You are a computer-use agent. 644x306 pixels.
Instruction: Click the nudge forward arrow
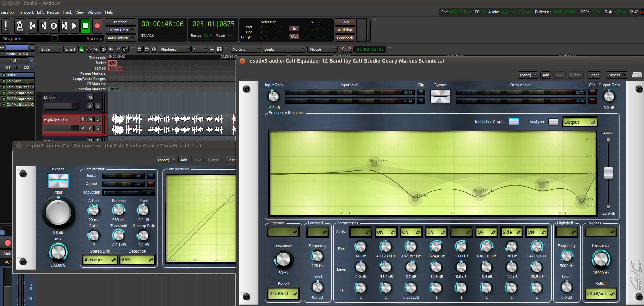[350, 49]
